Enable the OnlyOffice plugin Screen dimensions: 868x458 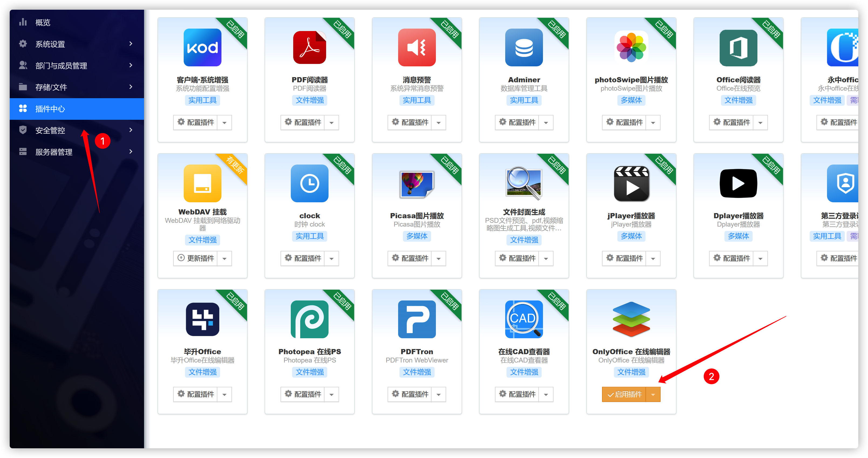point(624,394)
